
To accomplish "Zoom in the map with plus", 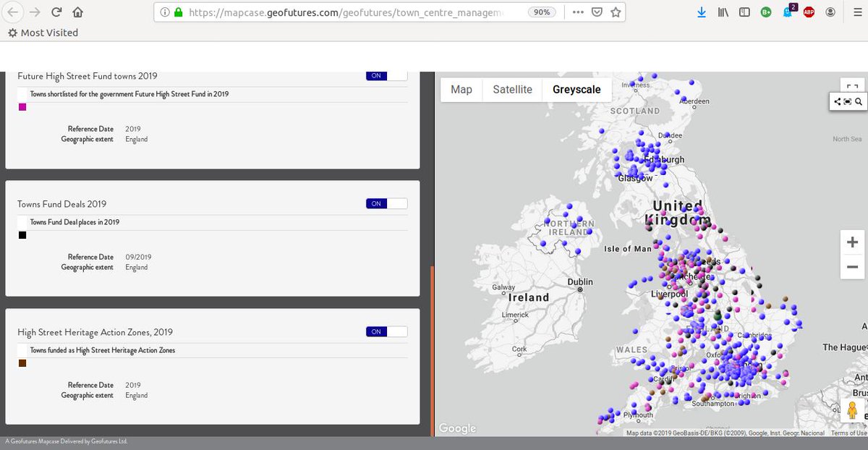I will 852,242.
